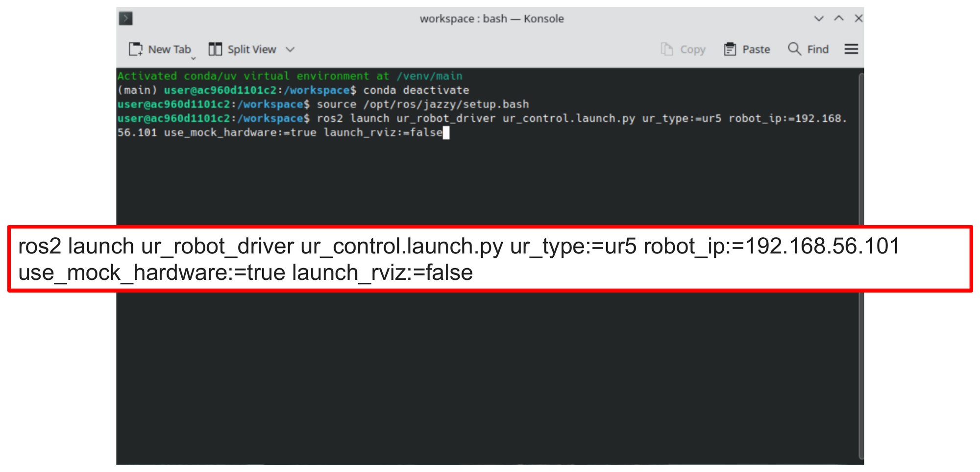The image size is (980, 472).
Task: Click the terminal icon on the tab
Action: 126,18
